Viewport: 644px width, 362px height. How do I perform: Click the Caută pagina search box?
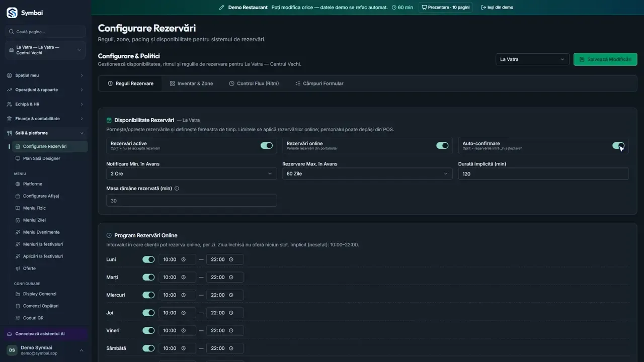coord(45,32)
